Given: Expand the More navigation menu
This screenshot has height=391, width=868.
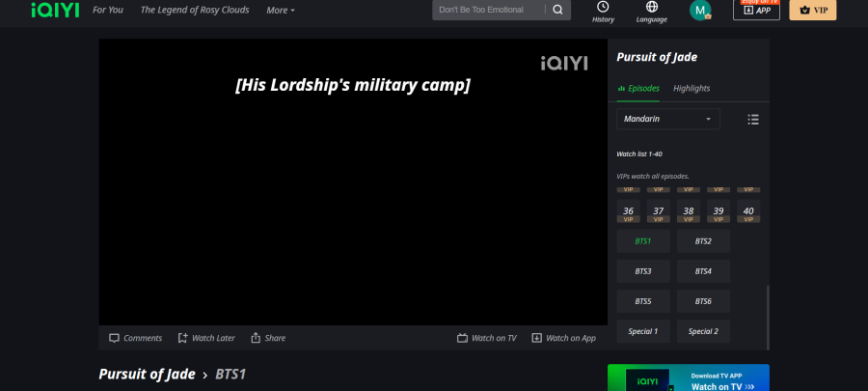Looking at the screenshot, I should click(280, 10).
